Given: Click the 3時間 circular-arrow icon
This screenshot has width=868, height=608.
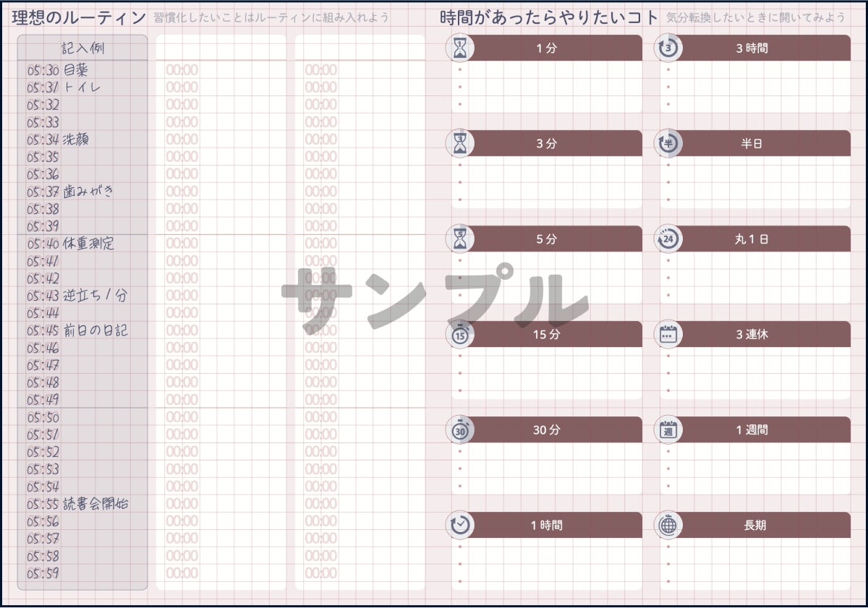Looking at the screenshot, I should point(668,48).
